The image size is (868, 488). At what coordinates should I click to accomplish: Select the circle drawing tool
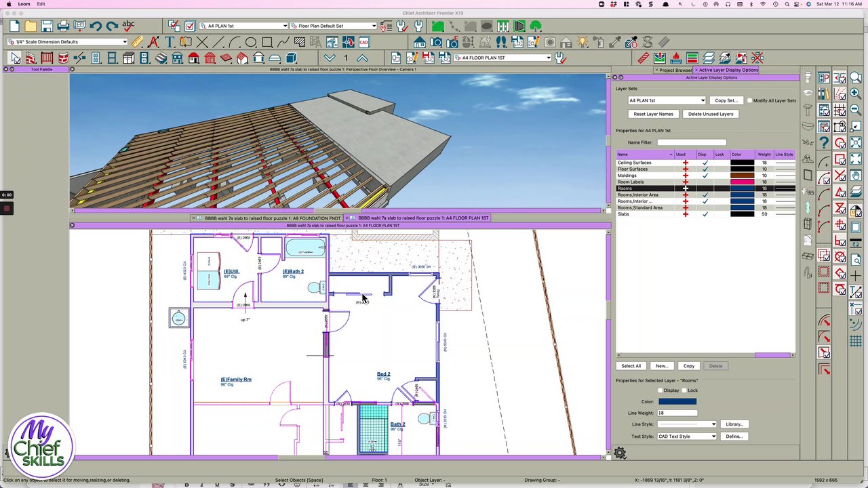(x=251, y=42)
